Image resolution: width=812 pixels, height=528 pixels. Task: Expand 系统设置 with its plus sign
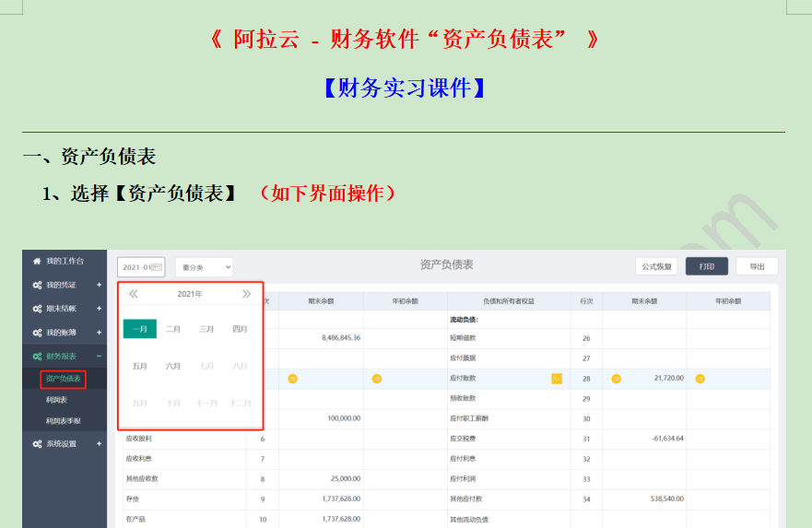pos(99,443)
